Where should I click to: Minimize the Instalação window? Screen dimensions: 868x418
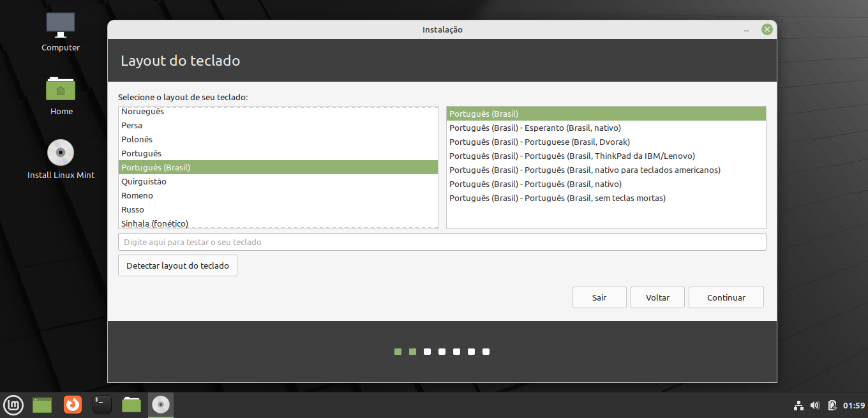coord(747,30)
